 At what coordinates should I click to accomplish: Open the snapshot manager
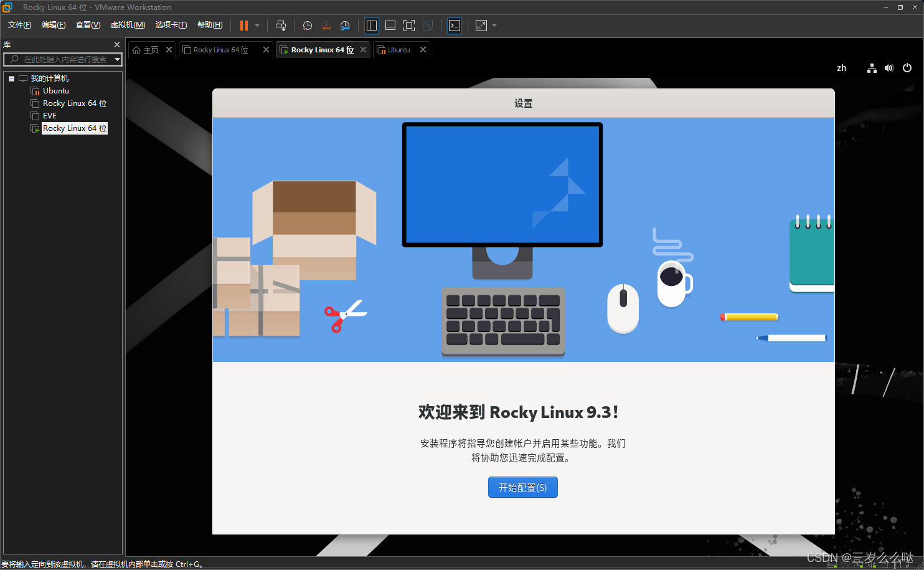[x=345, y=26]
